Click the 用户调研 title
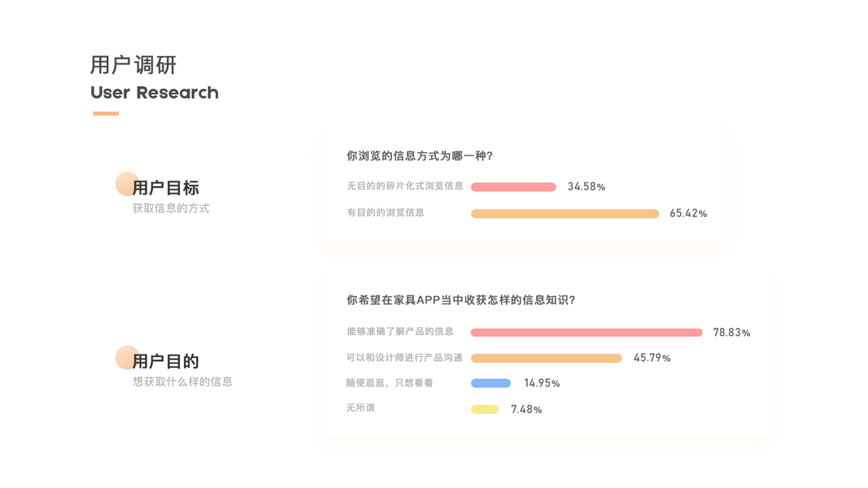The width and height of the screenshot is (868, 488). (133, 65)
